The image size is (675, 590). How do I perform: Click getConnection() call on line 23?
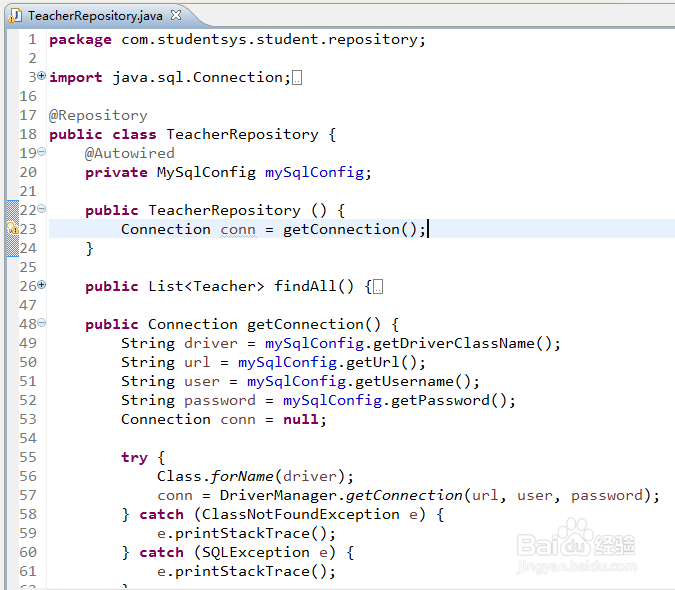pos(350,229)
